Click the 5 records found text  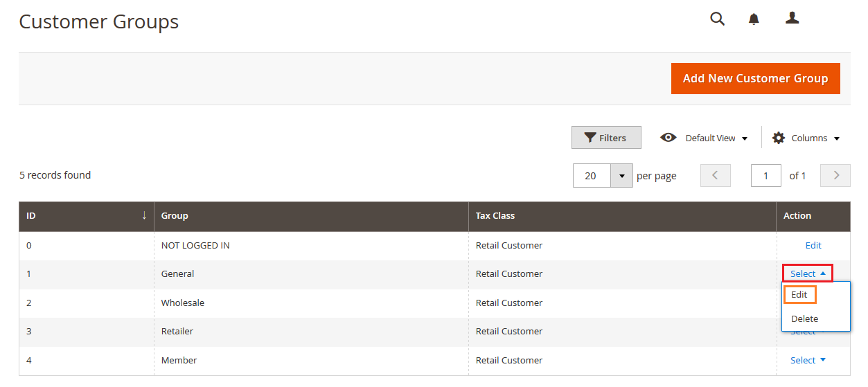[x=55, y=175]
